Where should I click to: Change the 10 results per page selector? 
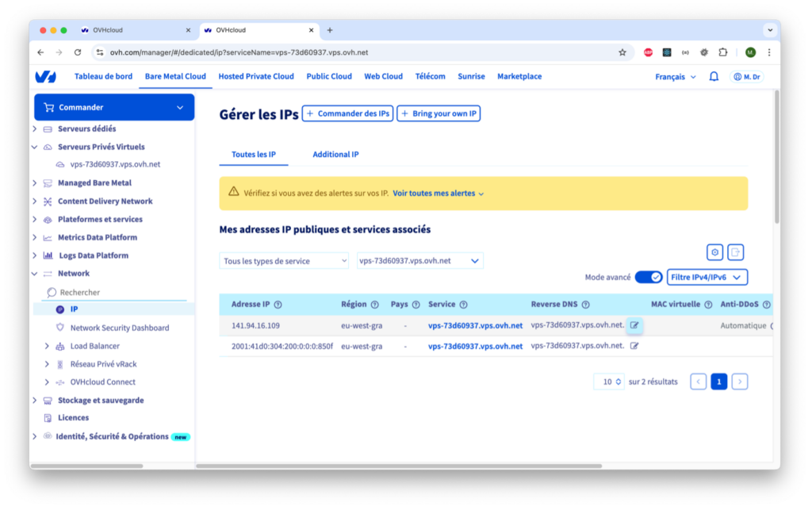coord(609,382)
